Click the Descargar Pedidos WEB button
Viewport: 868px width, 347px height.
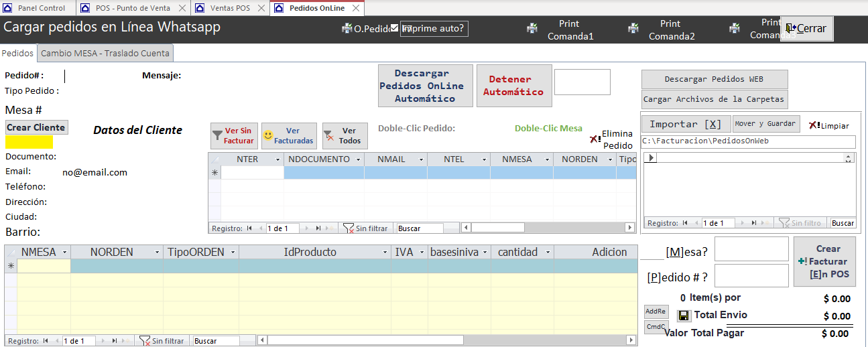coord(715,79)
